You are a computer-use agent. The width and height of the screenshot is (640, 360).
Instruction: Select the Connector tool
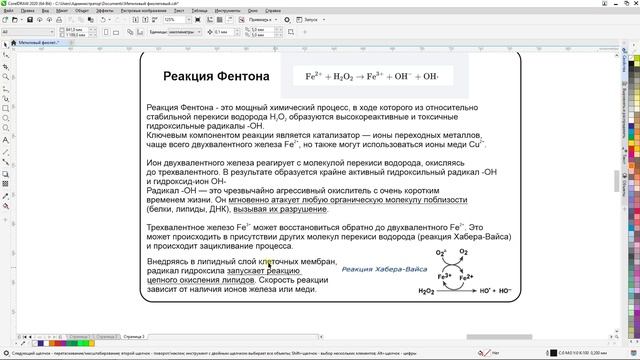[x=5, y=162]
